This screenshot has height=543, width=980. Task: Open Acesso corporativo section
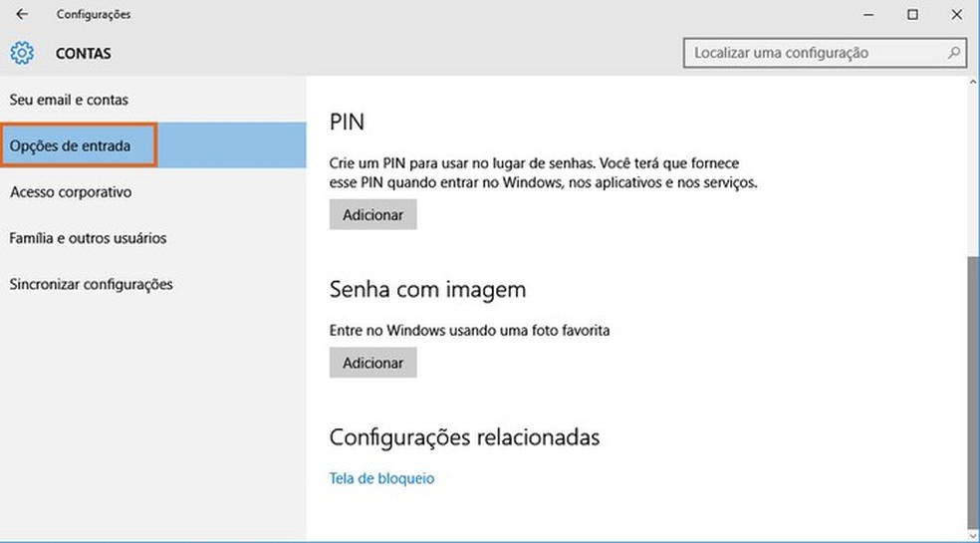pyautogui.click(x=71, y=192)
